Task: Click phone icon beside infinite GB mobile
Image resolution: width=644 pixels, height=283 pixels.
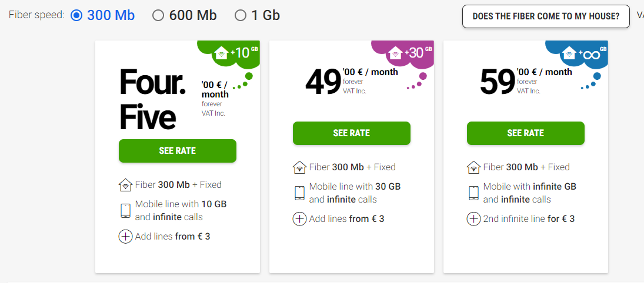Action: pyautogui.click(x=473, y=193)
